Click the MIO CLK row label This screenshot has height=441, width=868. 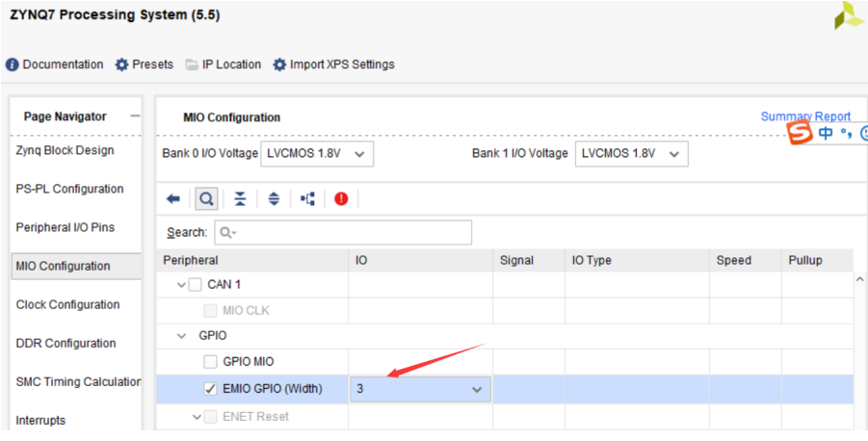(246, 310)
